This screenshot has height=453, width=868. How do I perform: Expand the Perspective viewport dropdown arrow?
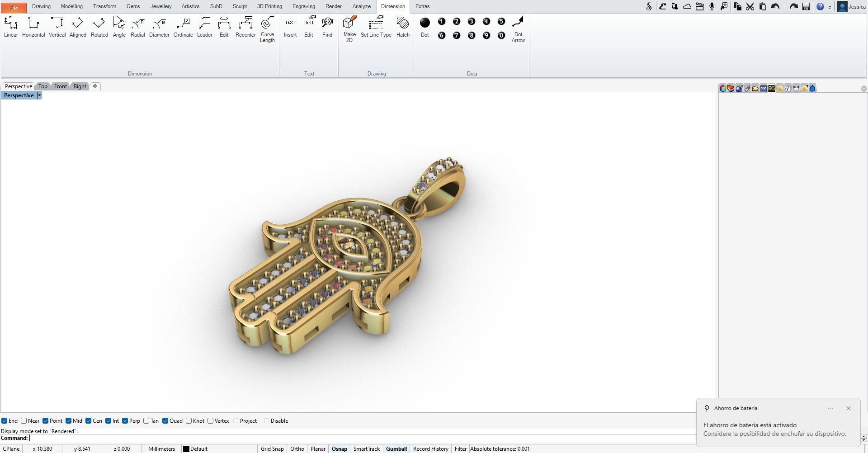pos(39,95)
